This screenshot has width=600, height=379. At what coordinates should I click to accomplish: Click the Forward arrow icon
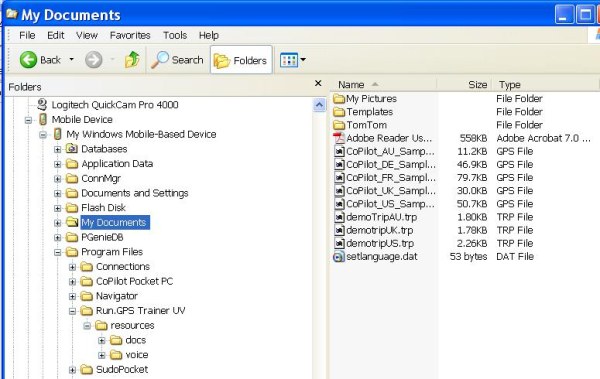pyautogui.click(x=94, y=60)
